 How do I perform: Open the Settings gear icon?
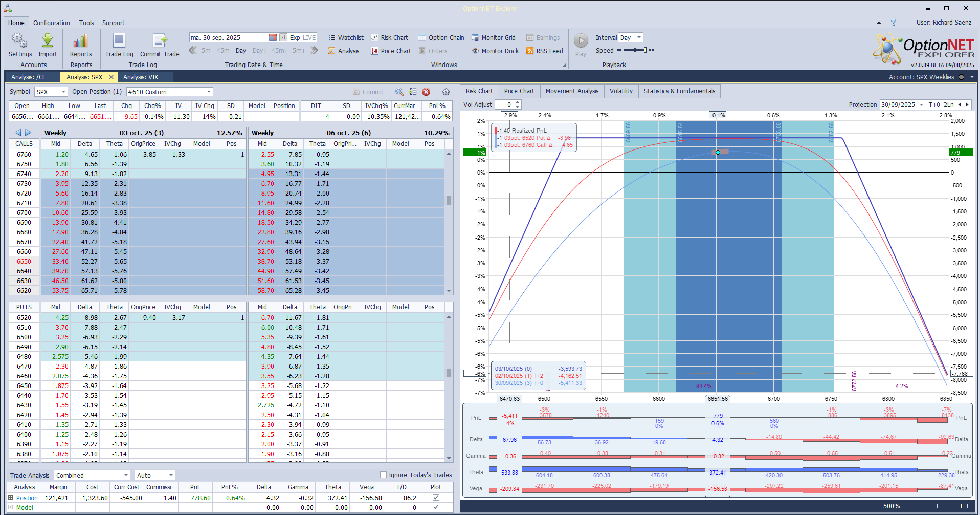[20, 41]
